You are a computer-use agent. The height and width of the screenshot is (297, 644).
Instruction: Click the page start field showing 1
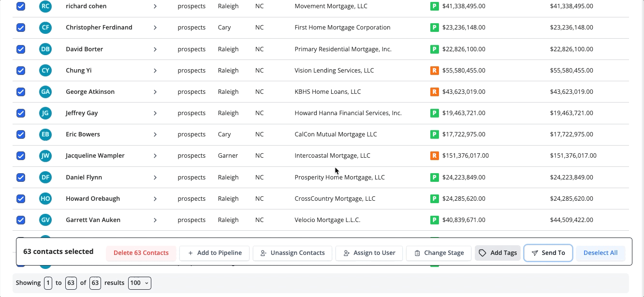[48, 282]
